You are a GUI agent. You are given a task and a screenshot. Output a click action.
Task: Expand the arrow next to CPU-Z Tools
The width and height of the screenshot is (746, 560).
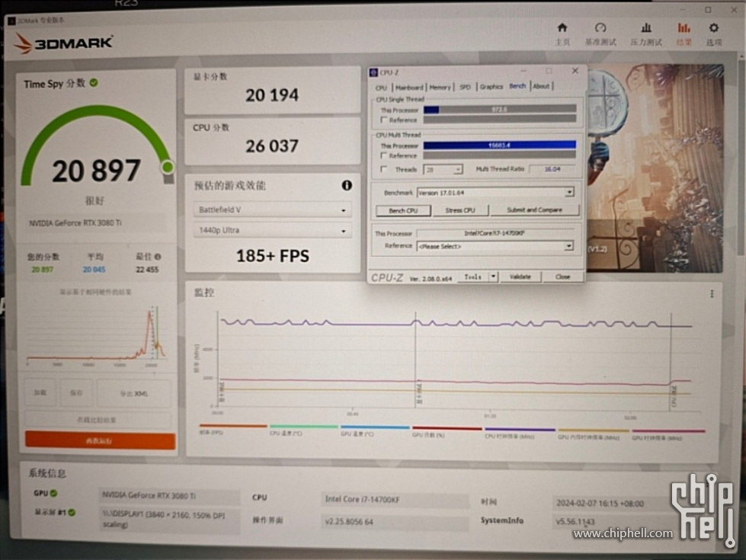(x=493, y=277)
